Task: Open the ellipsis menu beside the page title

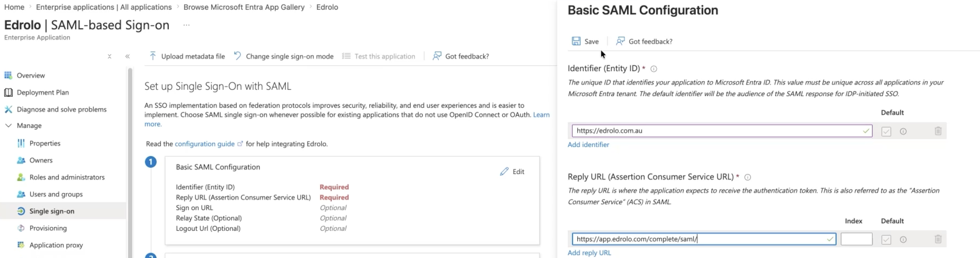Action: 186,25
